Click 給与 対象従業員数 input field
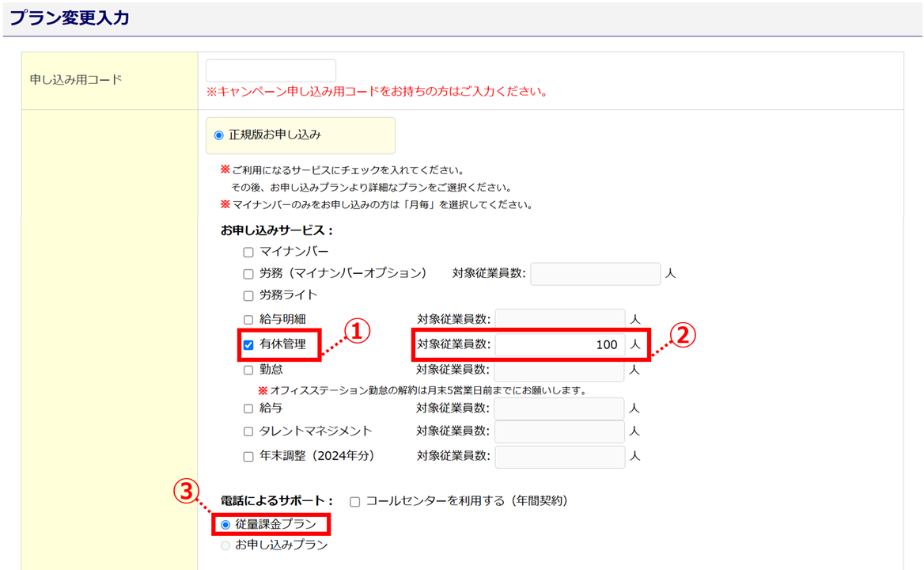This screenshot has height=570, width=924. [x=559, y=408]
